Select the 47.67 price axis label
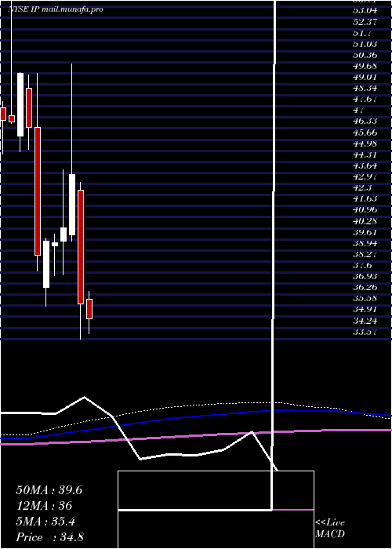The width and height of the screenshot is (392, 549). click(365, 99)
